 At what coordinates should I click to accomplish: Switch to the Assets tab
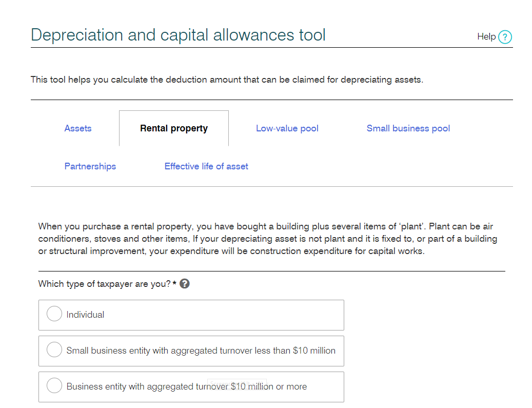pos(78,128)
